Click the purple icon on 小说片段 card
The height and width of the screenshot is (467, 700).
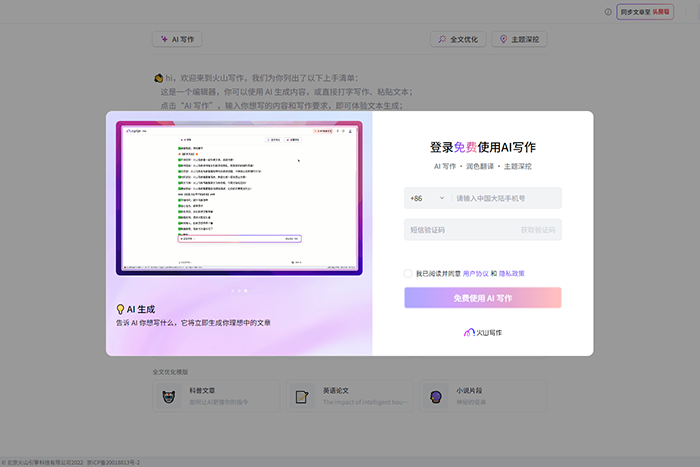pyautogui.click(x=436, y=396)
